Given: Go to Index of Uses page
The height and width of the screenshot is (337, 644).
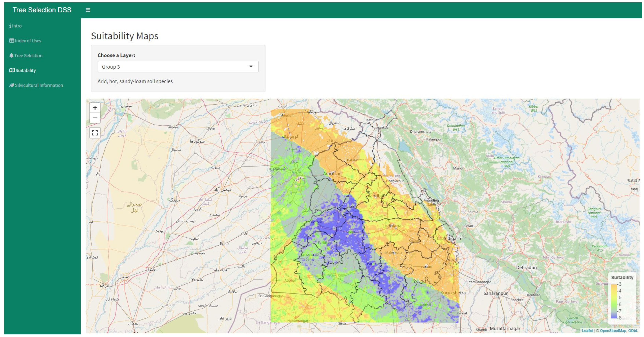Looking at the screenshot, I should coord(28,41).
